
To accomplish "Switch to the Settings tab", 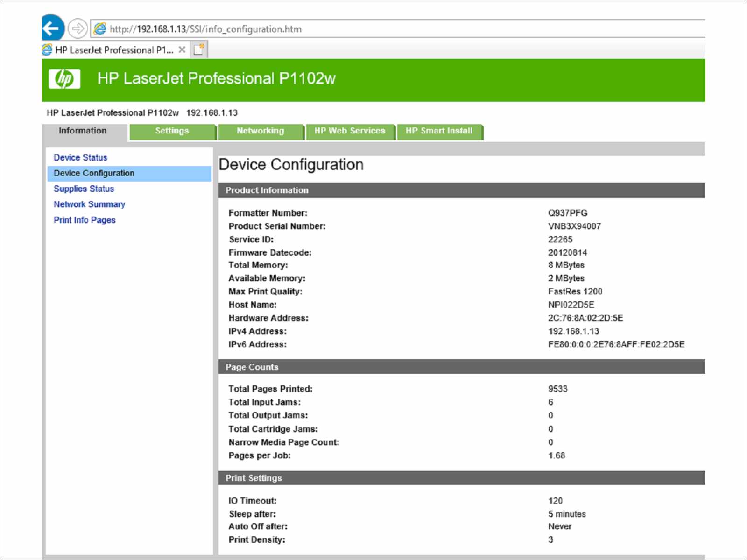I will [173, 131].
